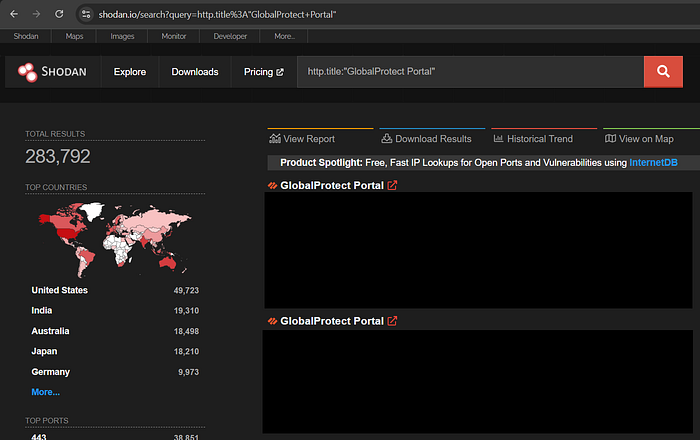Open first GlobalProtect Portal external link icon
This screenshot has height=440, width=700.
[392, 185]
